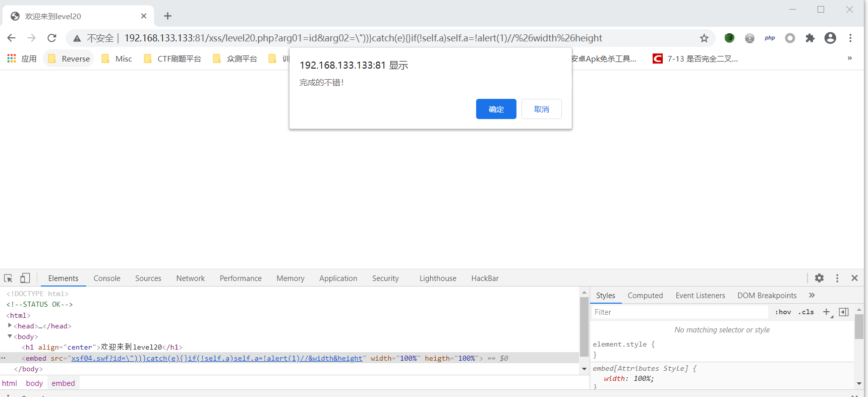
Task: Open DevTools settings gear
Action: click(819, 278)
